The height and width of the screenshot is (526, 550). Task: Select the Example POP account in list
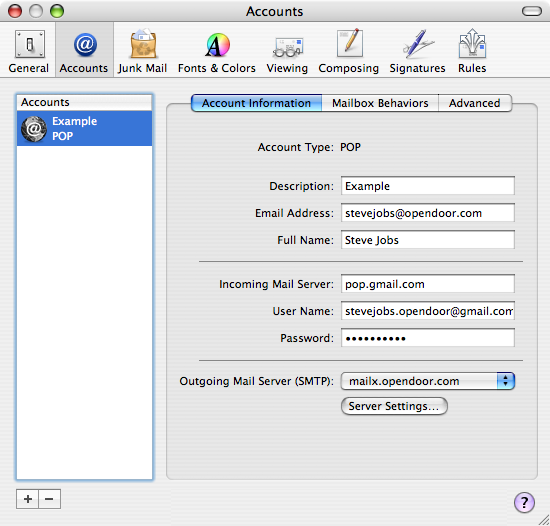(x=85, y=128)
